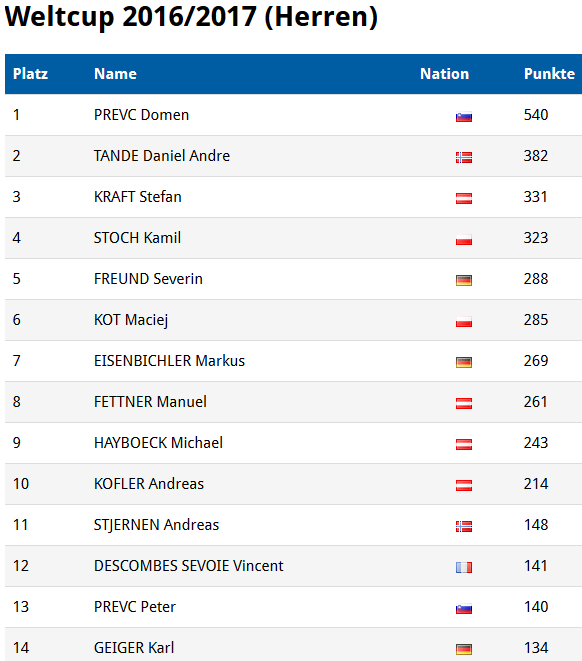Click Poland flag beside STOCH Kamil
The height and width of the screenshot is (661, 582).
coord(464,239)
